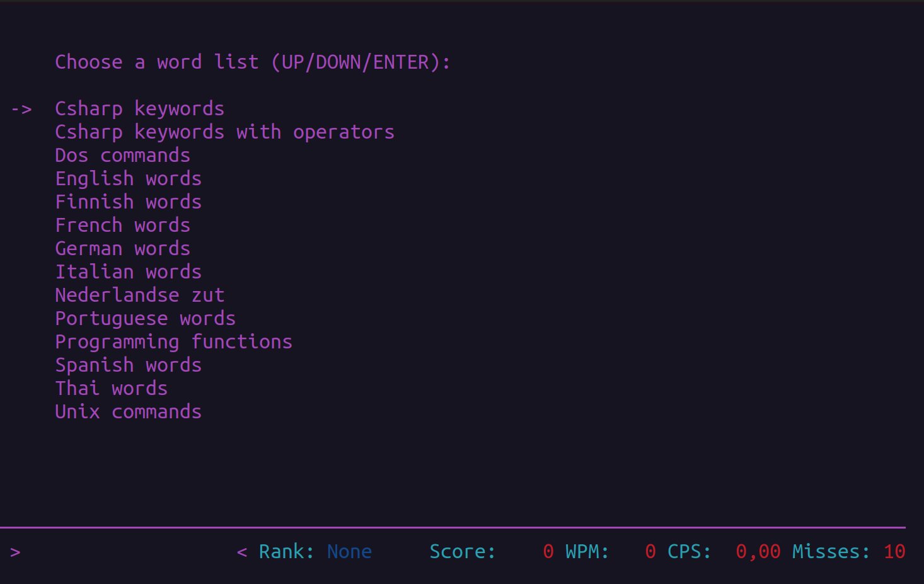Screen dimensions: 924x584
Task: Select Portuguese words list
Action: [145, 319]
